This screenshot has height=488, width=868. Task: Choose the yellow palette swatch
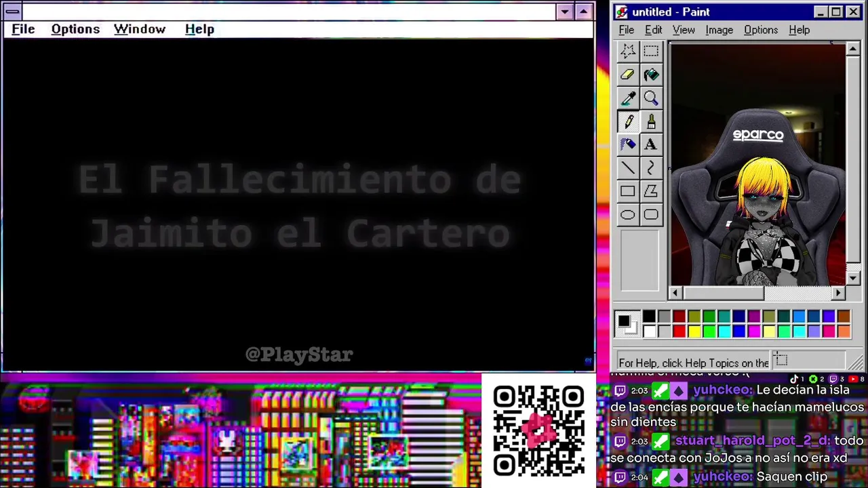694,331
